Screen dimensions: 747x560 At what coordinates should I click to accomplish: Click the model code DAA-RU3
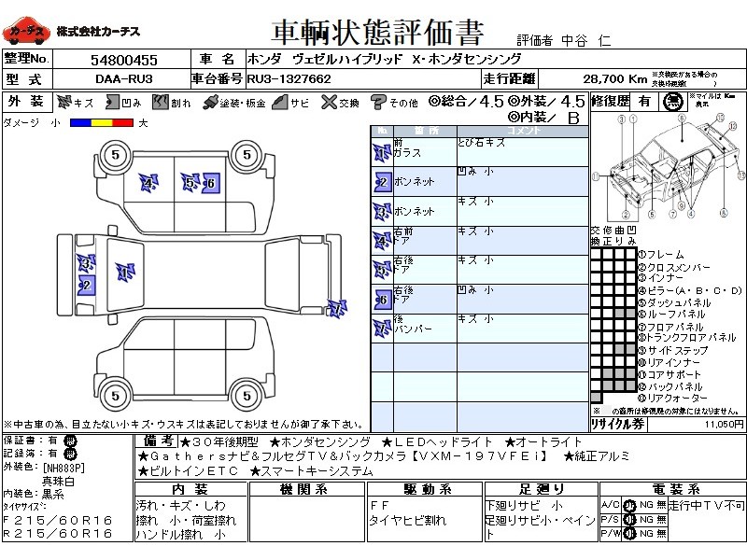(x=124, y=79)
